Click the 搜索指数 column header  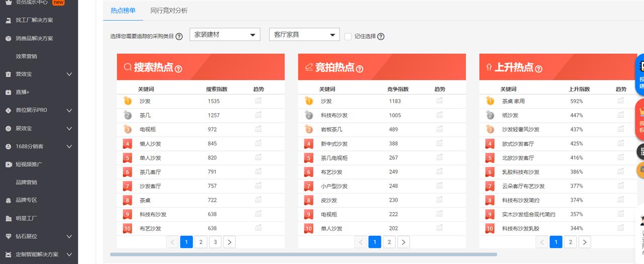(x=217, y=89)
